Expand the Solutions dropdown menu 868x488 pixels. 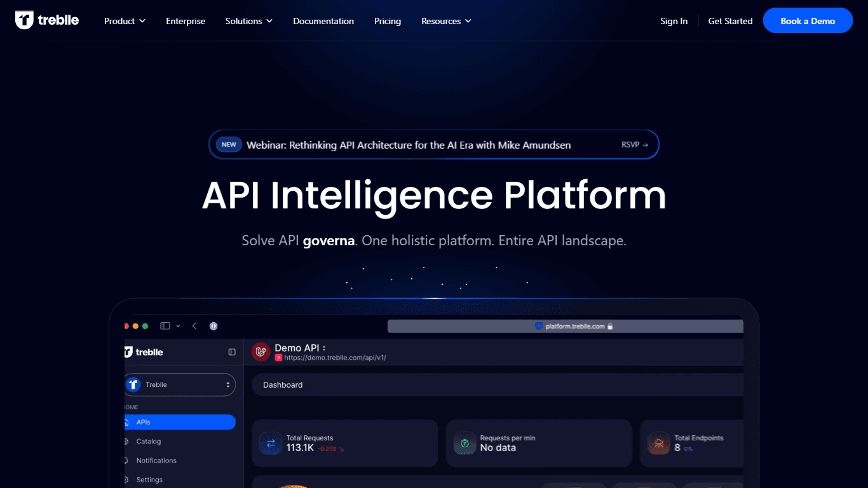(x=249, y=21)
